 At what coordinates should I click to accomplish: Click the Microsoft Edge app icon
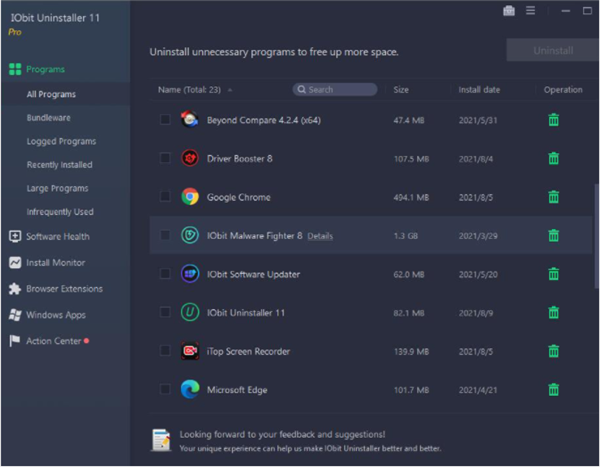190,389
